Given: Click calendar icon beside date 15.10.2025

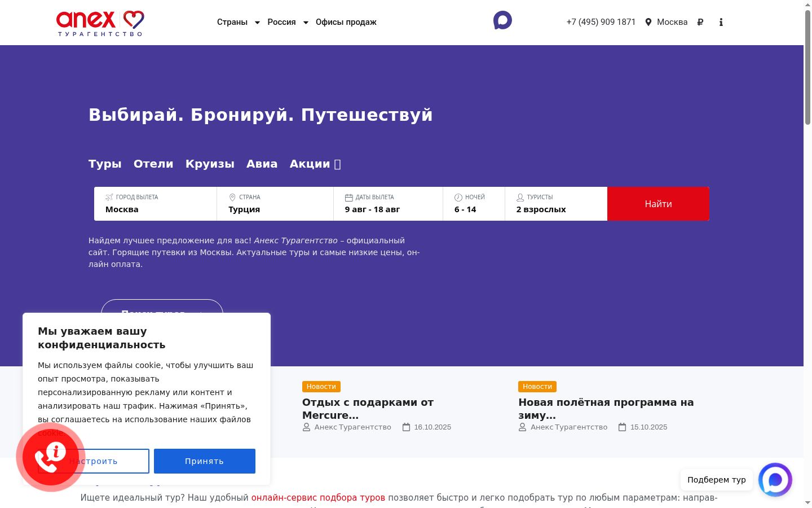Looking at the screenshot, I should click(x=623, y=427).
